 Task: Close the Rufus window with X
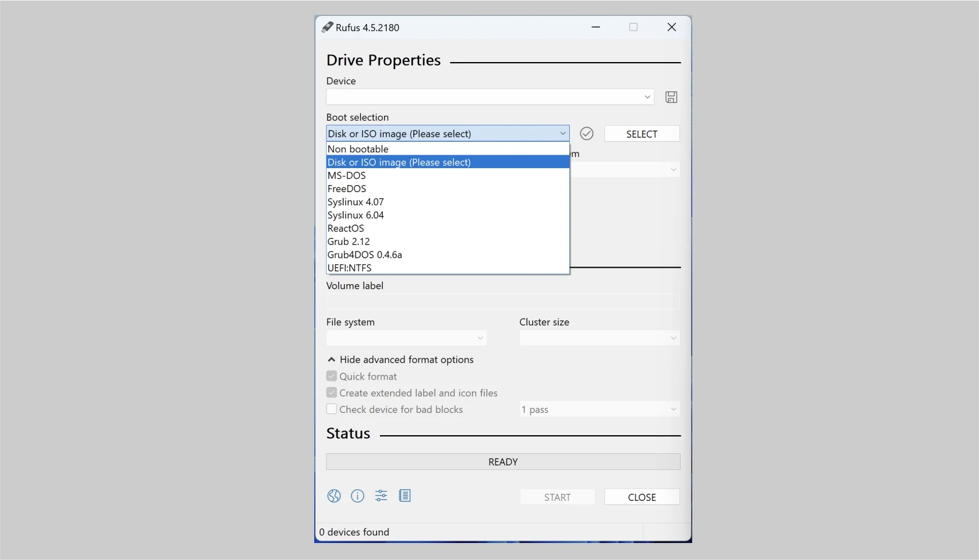[x=672, y=27]
